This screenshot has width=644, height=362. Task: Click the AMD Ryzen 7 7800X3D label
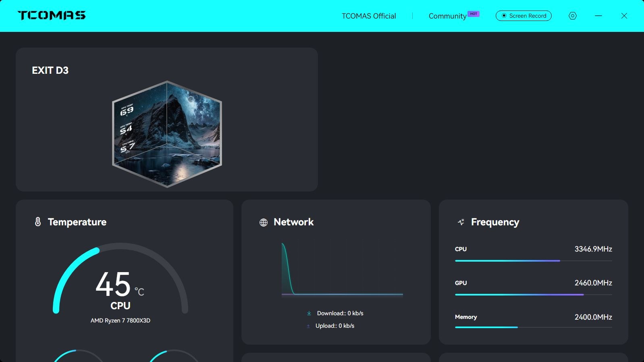120,320
